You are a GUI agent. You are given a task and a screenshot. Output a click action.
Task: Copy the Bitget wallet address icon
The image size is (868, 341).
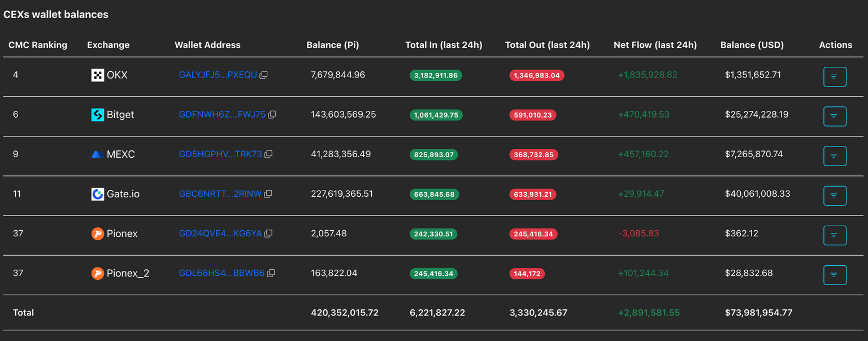click(x=272, y=115)
